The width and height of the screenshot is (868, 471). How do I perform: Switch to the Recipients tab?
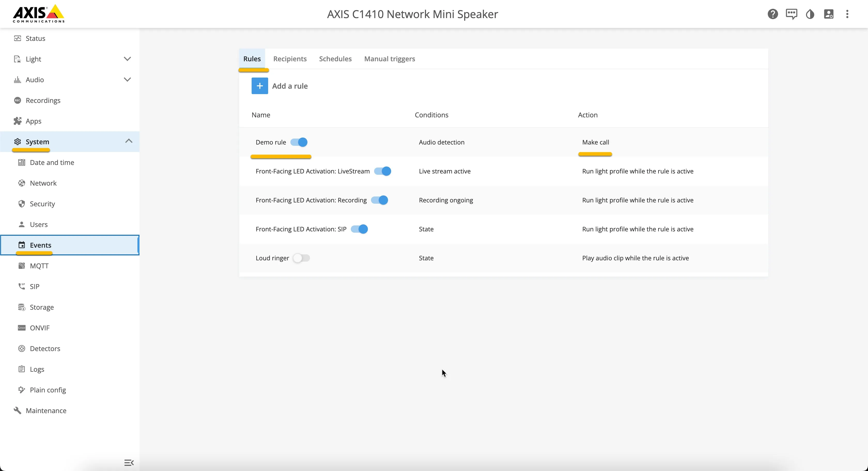click(x=290, y=59)
